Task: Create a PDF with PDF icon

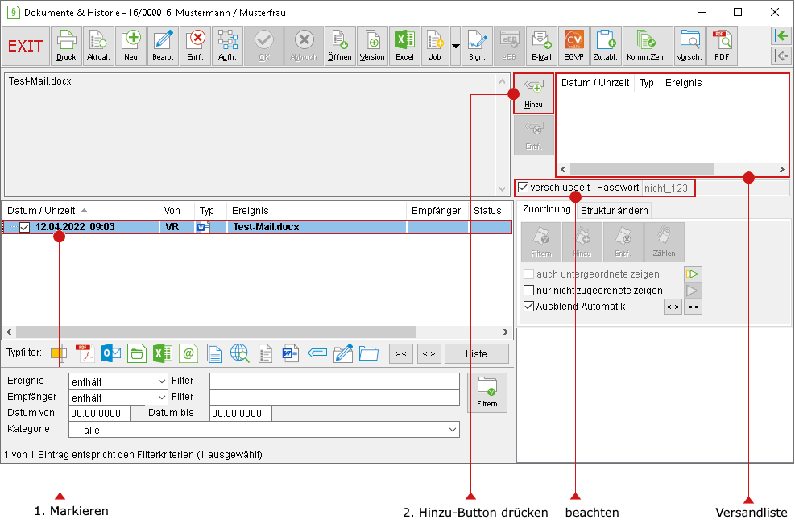Action: pos(722,46)
